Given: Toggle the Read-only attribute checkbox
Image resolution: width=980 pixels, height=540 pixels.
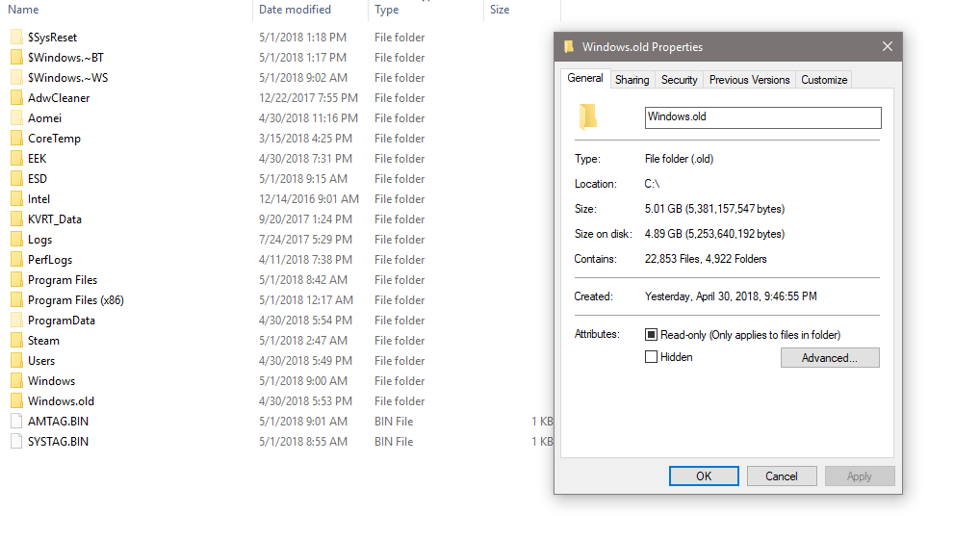Looking at the screenshot, I should coord(652,335).
